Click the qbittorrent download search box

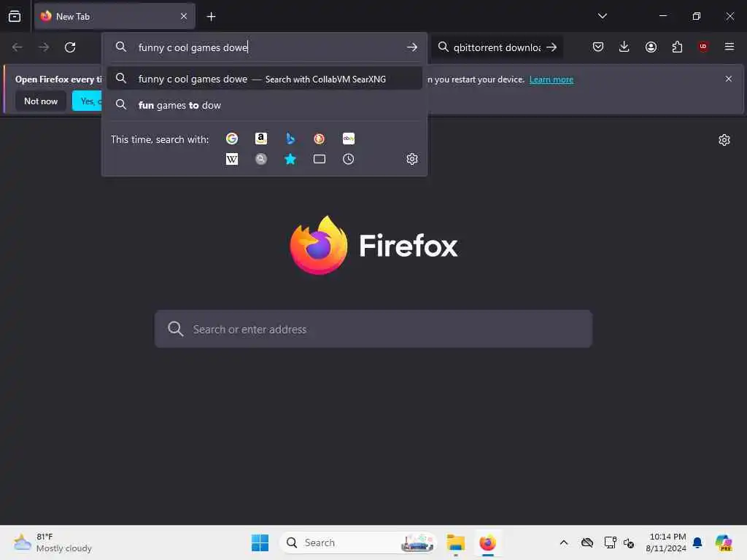tap(495, 47)
